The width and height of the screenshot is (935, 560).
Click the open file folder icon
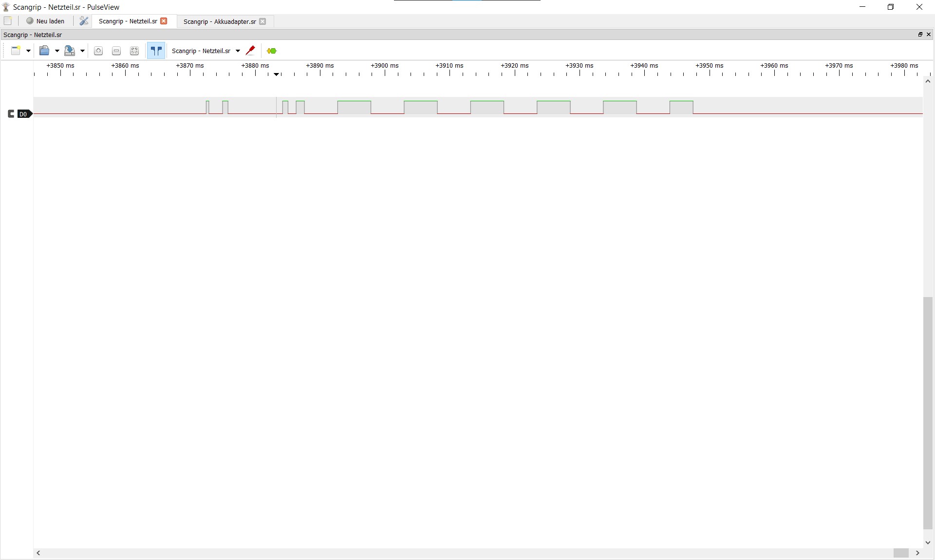[44, 51]
